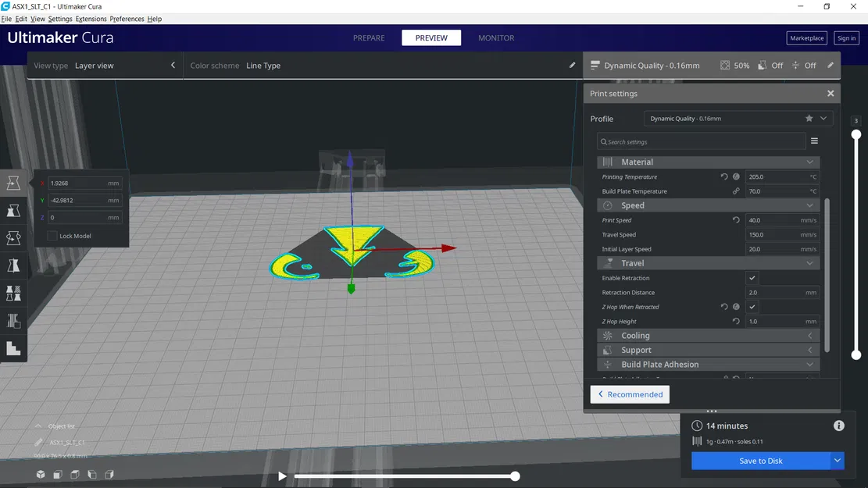
Task: Collapse the Travel settings section
Action: 708,263
